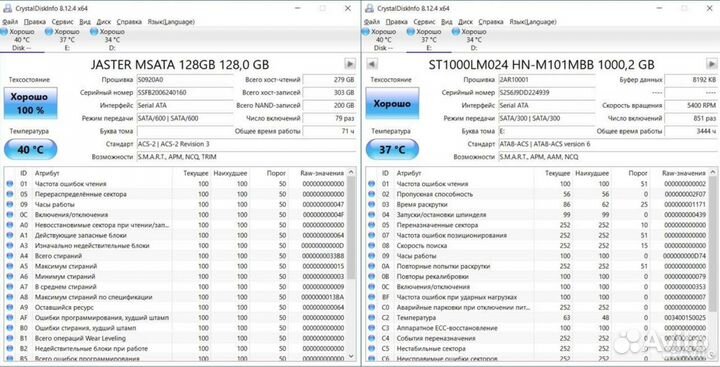Click status icon for Нестабильные сектора row
Viewport: 720px width, 367px height.
tap(371, 349)
